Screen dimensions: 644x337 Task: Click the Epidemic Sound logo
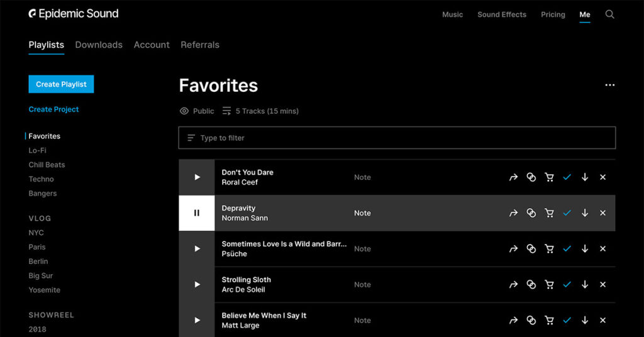coord(74,13)
